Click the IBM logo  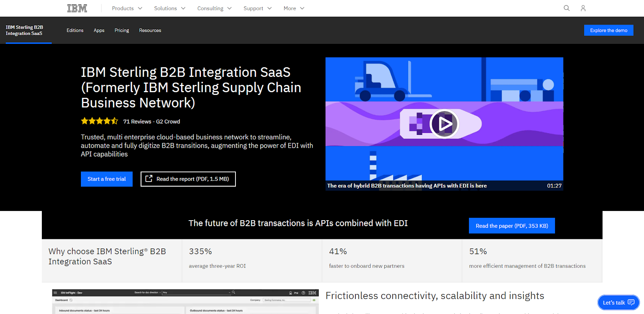[77, 8]
